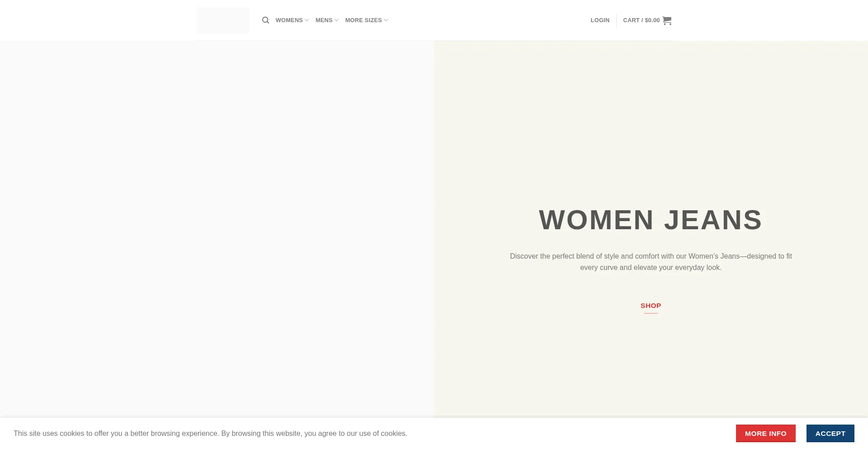Expand the MENS dropdown chevron
Image resolution: width=868 pixels, height=449 pixels.
[336, 20]
